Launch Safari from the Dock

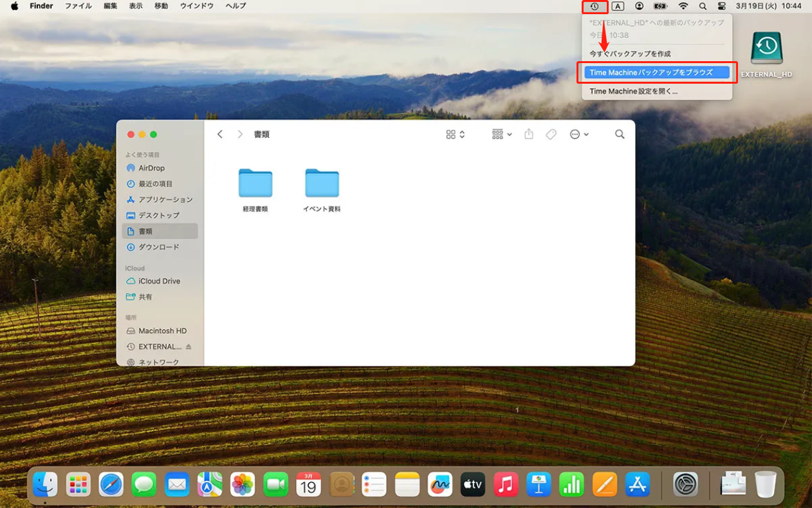[111, 484]
